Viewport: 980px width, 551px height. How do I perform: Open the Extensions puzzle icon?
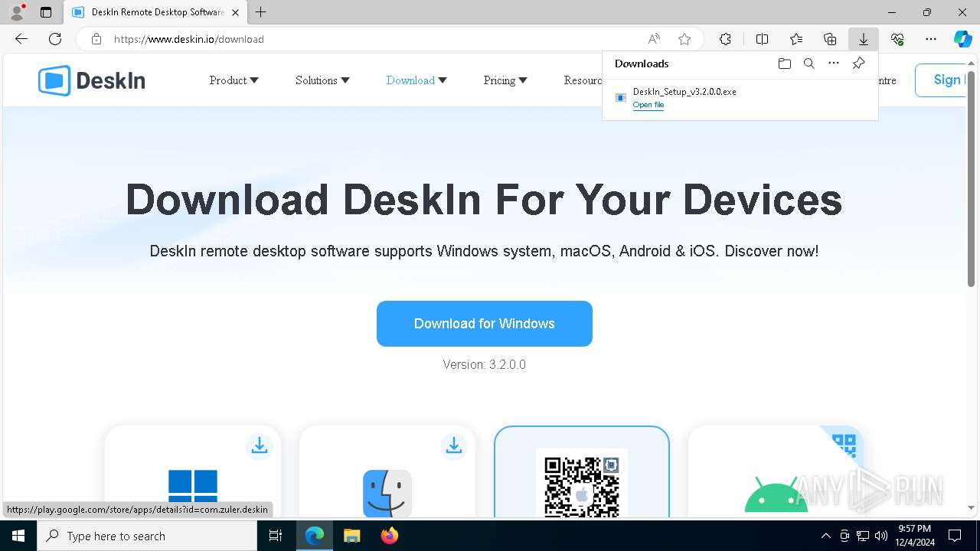point(725,39)
